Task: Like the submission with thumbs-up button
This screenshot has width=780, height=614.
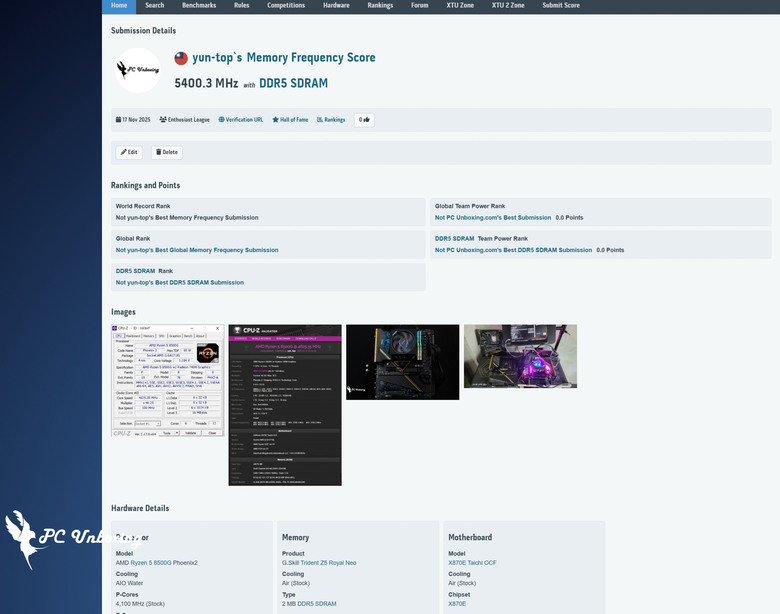Action: point(364,120)
